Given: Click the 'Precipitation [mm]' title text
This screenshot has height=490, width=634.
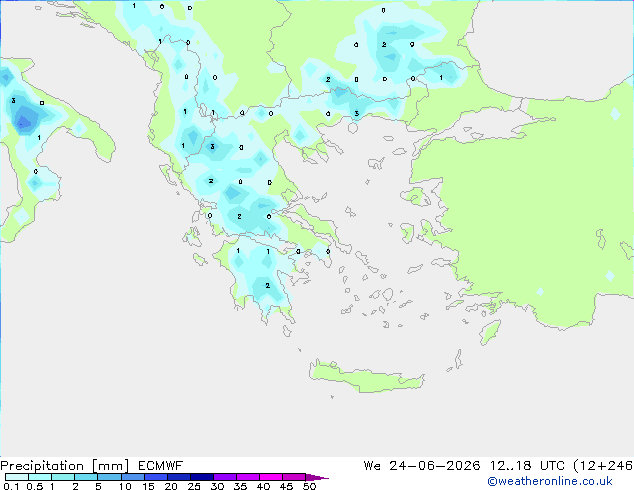Looking at the screenshot, I should [x=65, y=466].
